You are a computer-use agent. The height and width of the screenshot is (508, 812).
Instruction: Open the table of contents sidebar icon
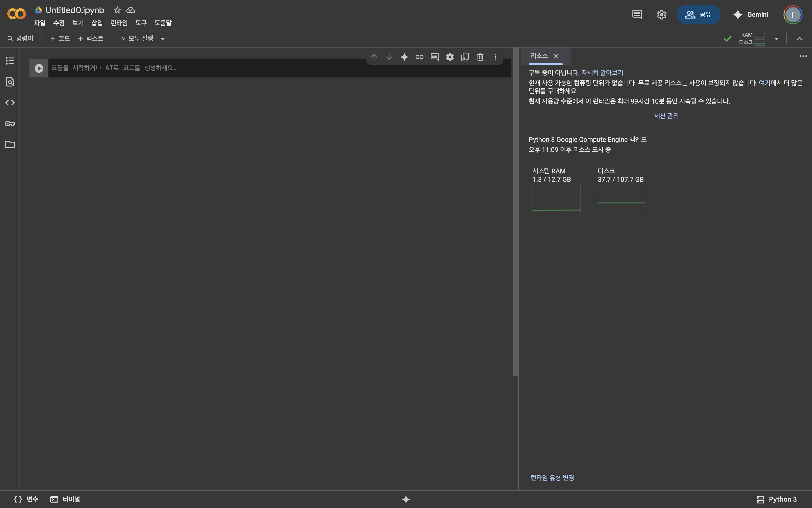coord(10,61)
